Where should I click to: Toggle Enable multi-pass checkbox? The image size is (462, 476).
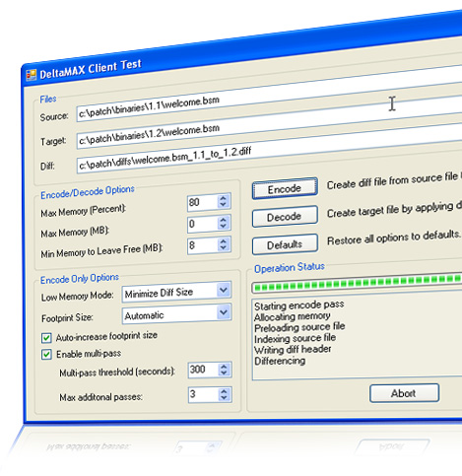46,355
